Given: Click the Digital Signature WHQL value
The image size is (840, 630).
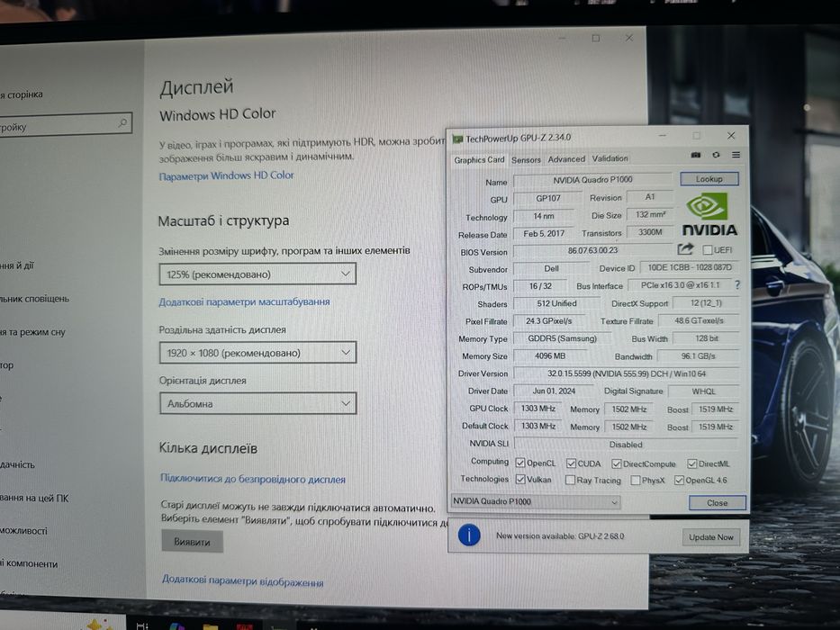Looking at the screenshot, I should coord(703,391).
